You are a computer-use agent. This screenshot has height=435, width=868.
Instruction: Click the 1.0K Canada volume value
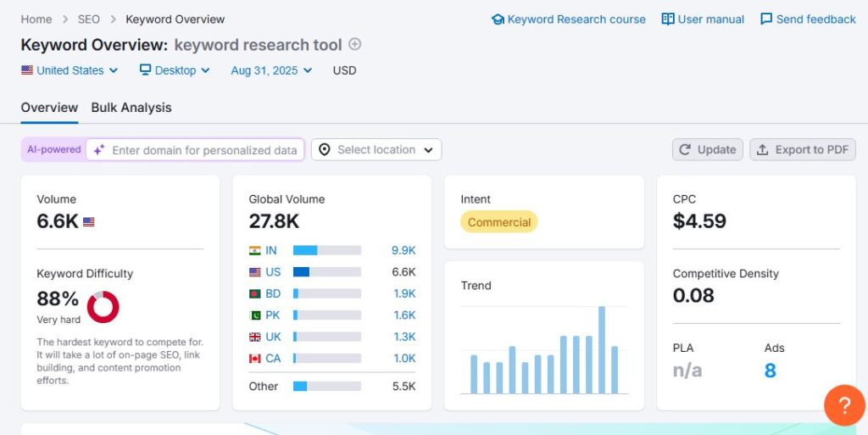pos(404,359)
